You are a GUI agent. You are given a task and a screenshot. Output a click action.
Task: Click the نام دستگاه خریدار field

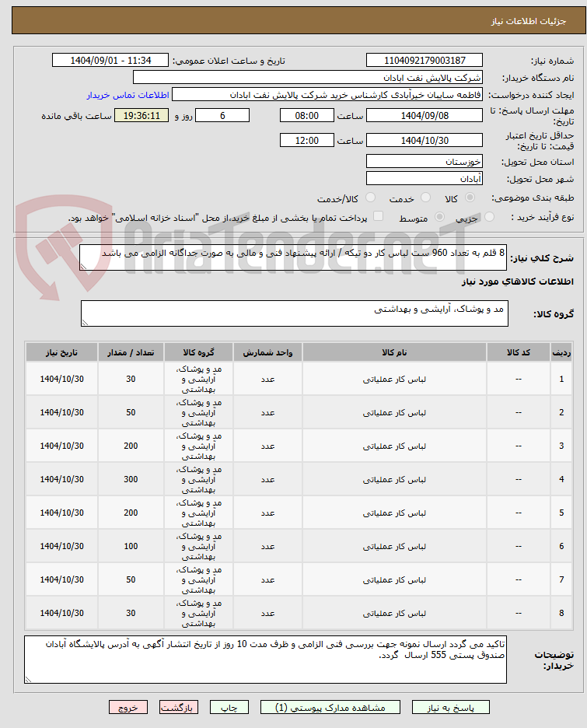click(308, 78)
